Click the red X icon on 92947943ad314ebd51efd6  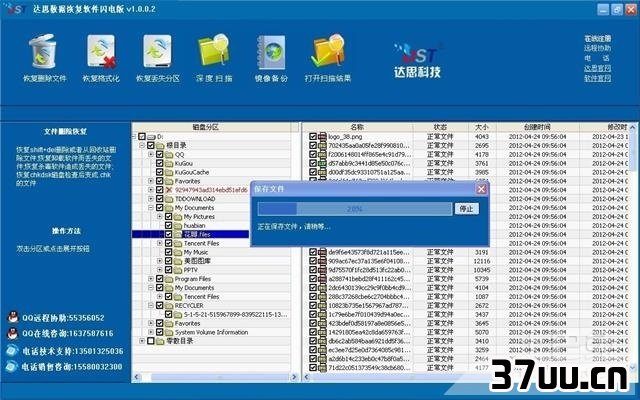click(x=169, y=190)
